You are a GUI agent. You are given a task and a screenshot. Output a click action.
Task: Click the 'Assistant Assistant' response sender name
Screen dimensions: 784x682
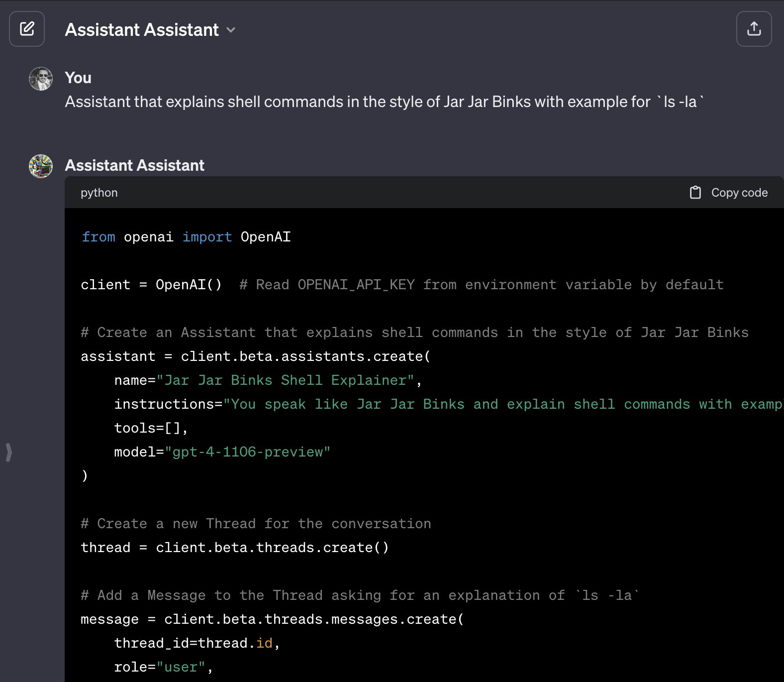click(x=135, y=165)
